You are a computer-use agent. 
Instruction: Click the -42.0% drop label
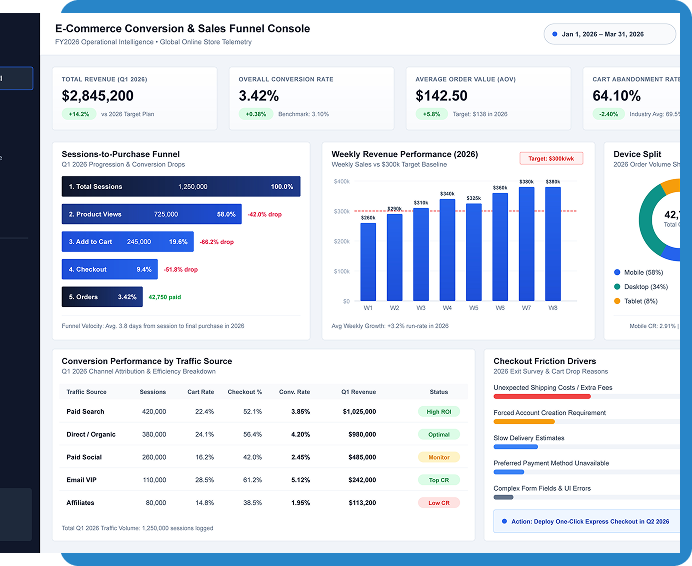(x=265, y=215)
